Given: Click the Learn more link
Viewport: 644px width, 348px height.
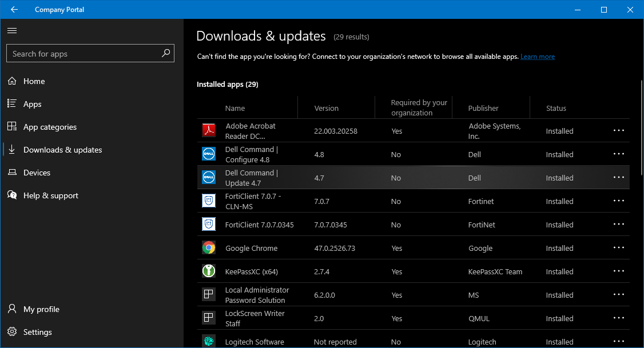Looking at the screenshot, I should 537,56.
